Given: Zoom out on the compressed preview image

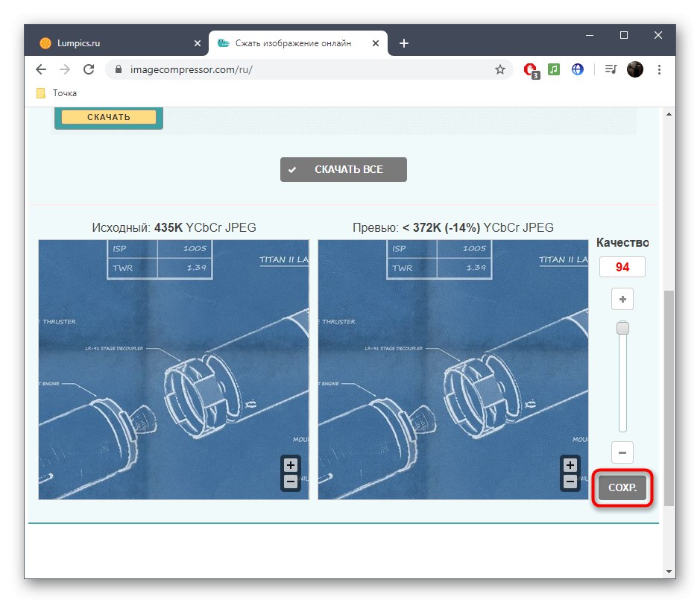Looking at the screenshot, I should pyautogui.click(x=570, y=482).
